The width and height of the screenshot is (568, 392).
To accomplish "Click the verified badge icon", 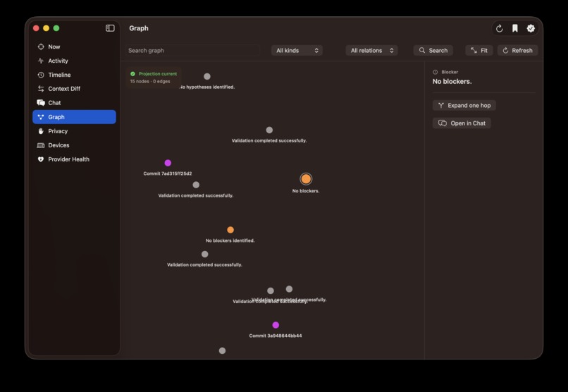I will (531, 28).
